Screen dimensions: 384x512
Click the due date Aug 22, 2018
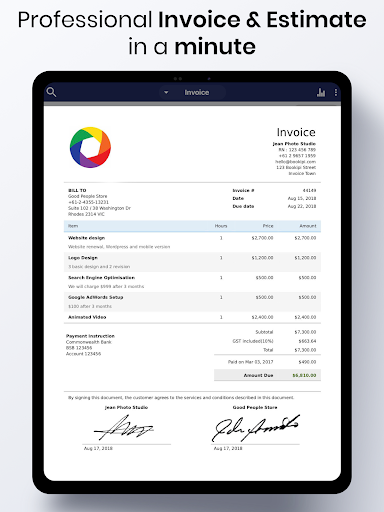tap(302, 206)
